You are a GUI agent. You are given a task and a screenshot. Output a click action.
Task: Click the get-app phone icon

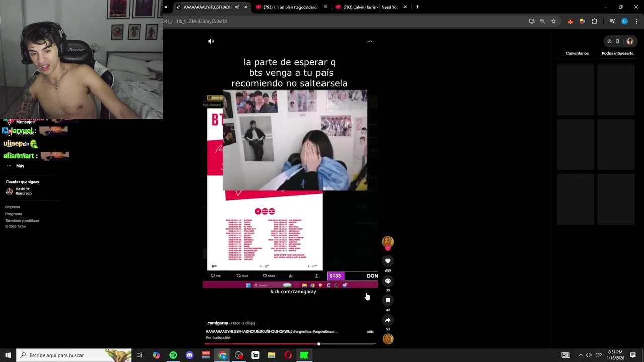click(x=617, y=41)
